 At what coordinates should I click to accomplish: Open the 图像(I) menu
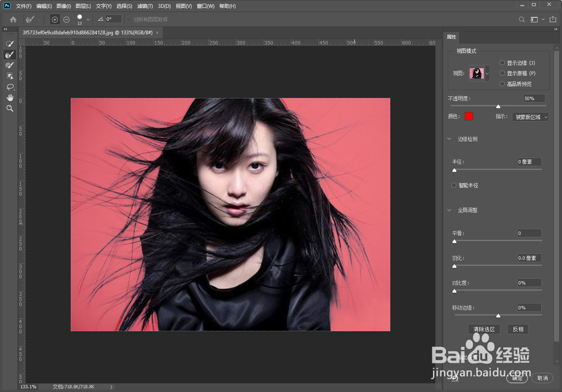pos(64,6)
